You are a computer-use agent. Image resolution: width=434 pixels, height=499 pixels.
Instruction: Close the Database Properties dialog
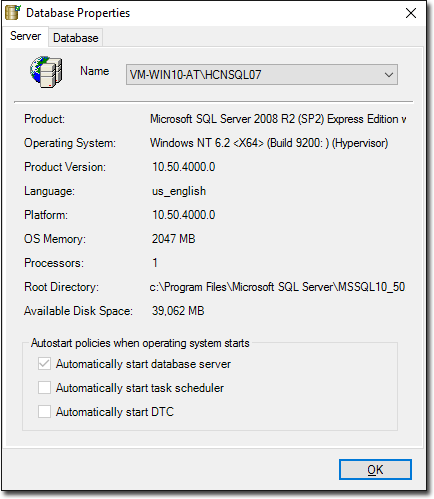click(x=411, y=13)
